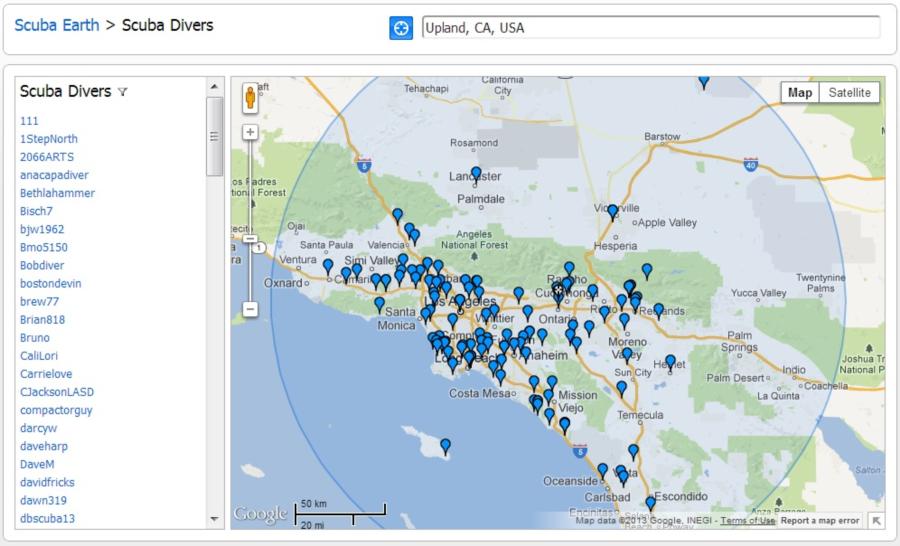Select the Street View pegman icon
This screenshot has width=900, height=546.
point(250,98)
